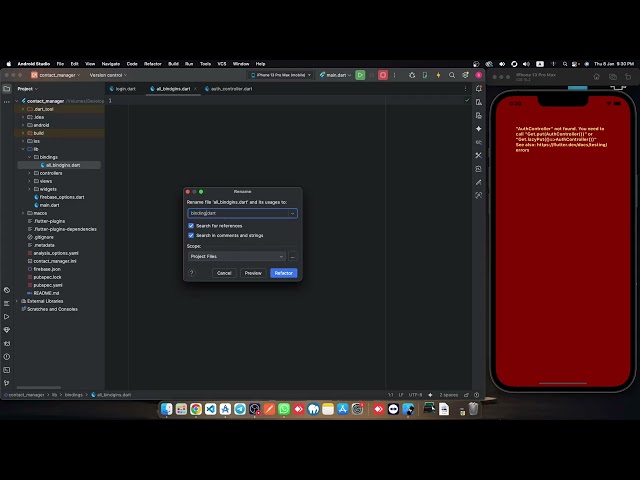Open the iPhone 13 Pro Max device selector
This screenshot has height=480, width=640.
pos(281,75)
